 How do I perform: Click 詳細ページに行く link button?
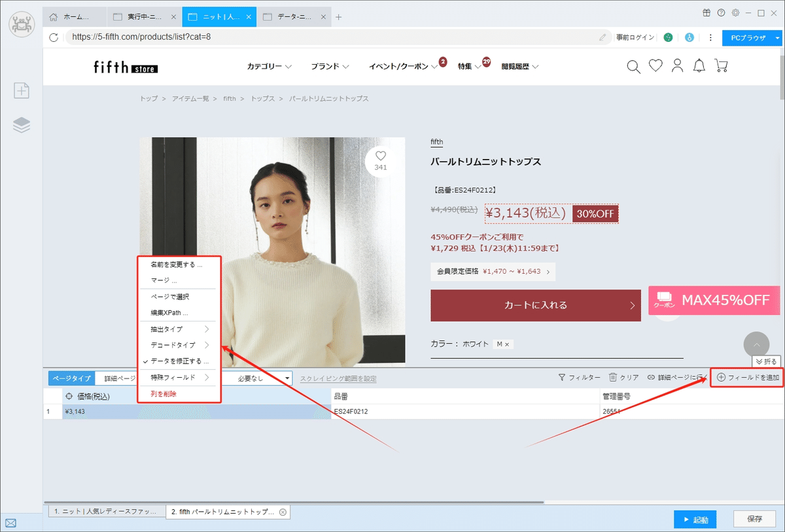(677, 377)
